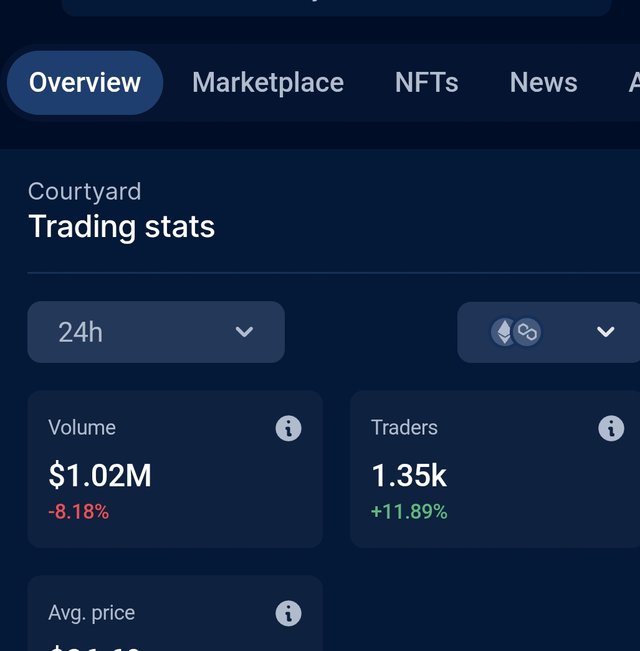Screen dimensions: 640x651
Task: Click the Trading stats heading
Action: coord(121,226)
